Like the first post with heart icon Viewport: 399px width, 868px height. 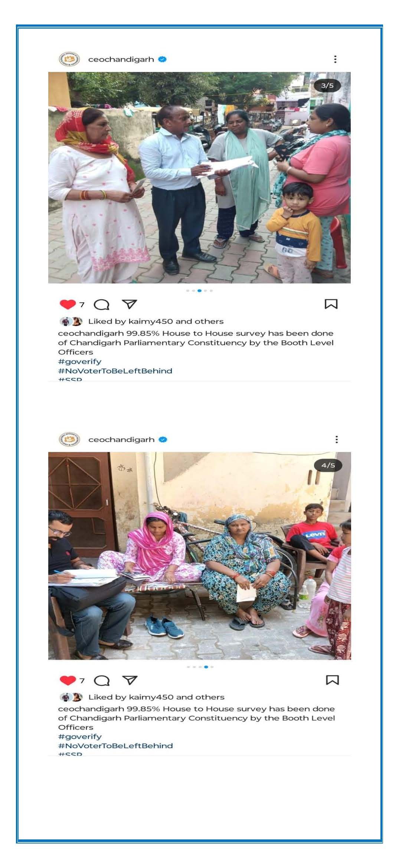click(68, 304)
